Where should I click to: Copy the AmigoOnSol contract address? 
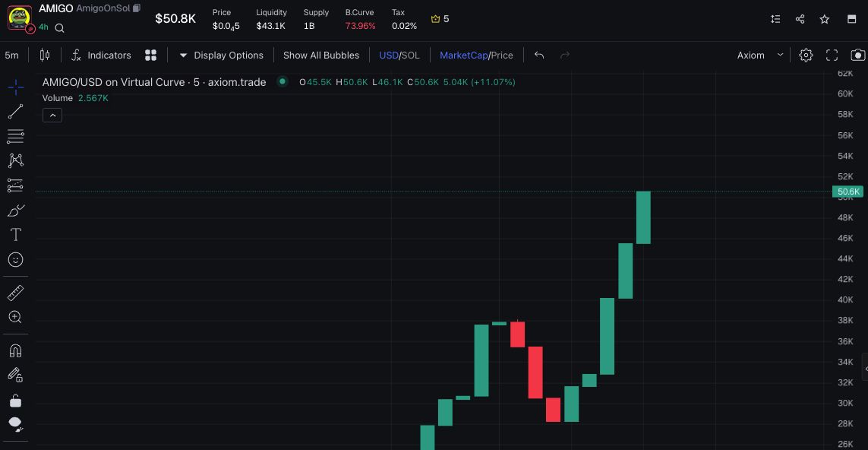click(x=137, y=8)
